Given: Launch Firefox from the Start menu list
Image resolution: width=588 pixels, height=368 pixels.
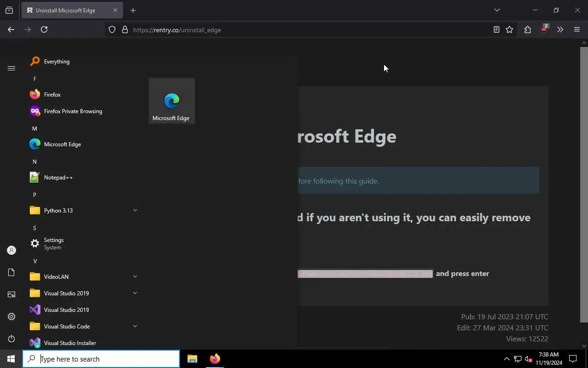Looking at the screenshot, I should click(x=83, y=94).
